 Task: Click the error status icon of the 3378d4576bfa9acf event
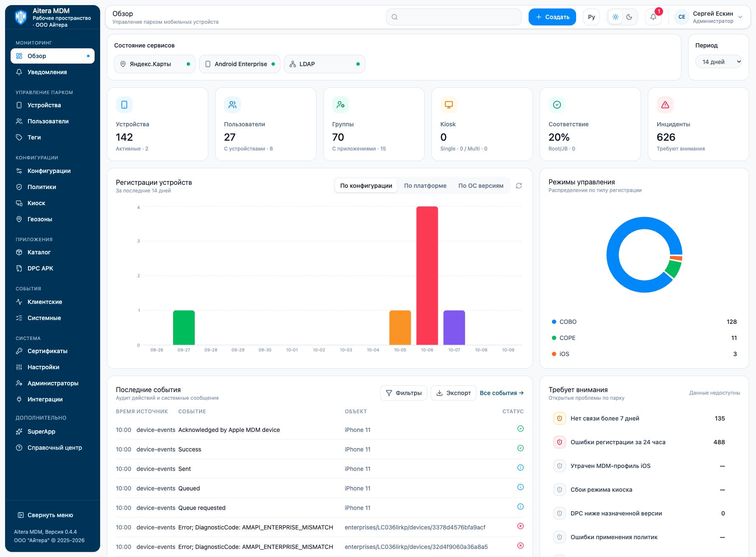[521, 526]
